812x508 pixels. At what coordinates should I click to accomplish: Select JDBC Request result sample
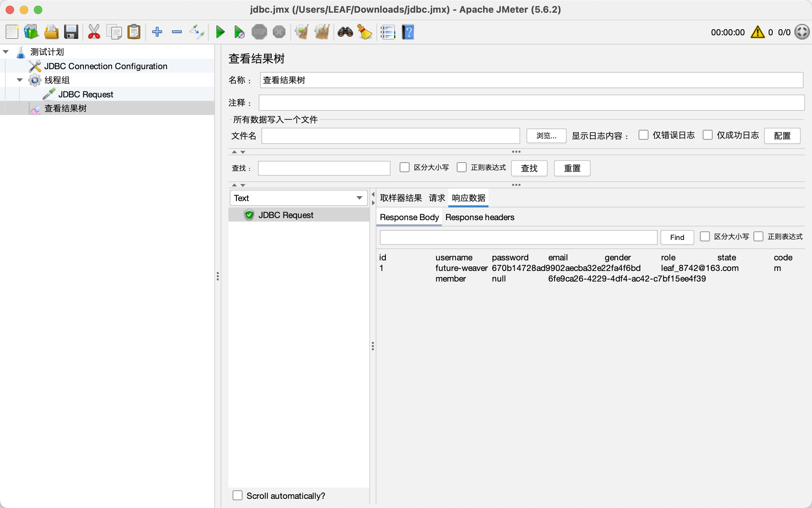(299, 215)
